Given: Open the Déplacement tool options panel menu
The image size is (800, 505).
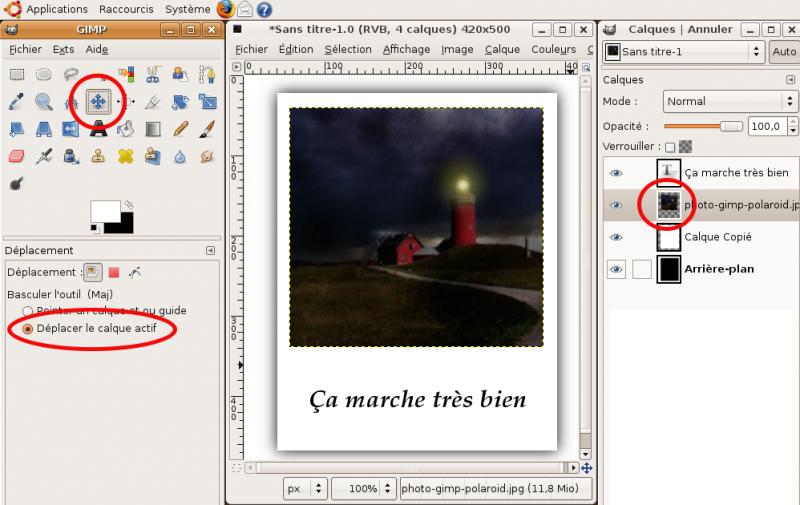Looking at the screenshot, I should pos(210,250).
